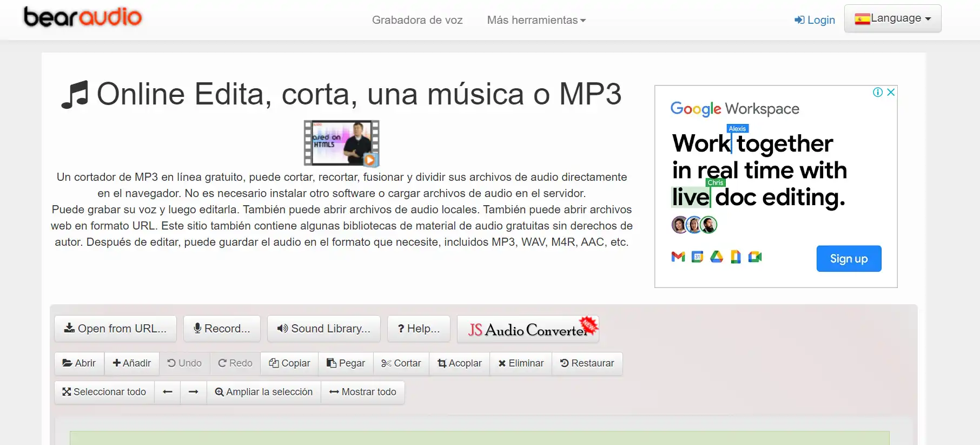This screenshot has height=445, width=980.
Task: Click Mostrar todo
Action: 363,392
